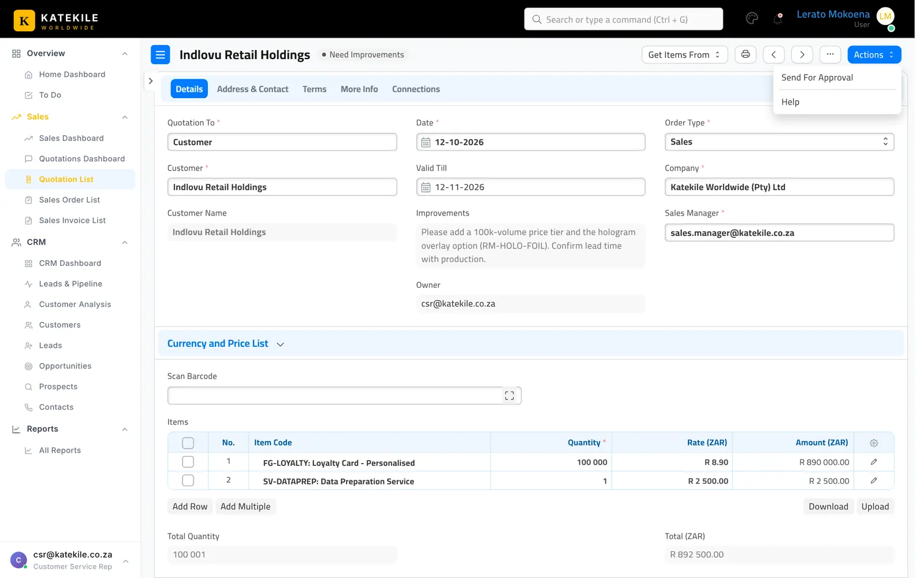Switch to Address & Contact tab
The height and width of the screenshot is (578, 924).
[252, 89]
